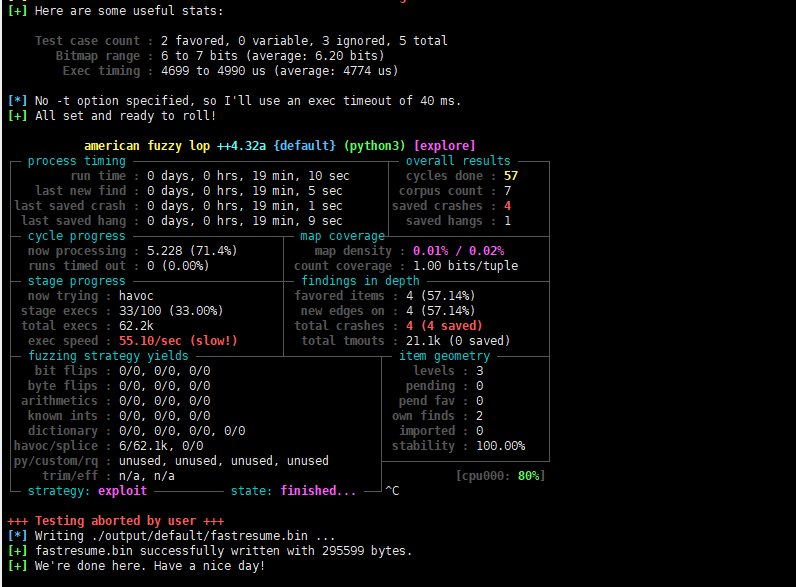This screenshot has height=587, width=796.
Task: Click the total crashes value '4 (4 saved)'
Action: click(444, 326)
